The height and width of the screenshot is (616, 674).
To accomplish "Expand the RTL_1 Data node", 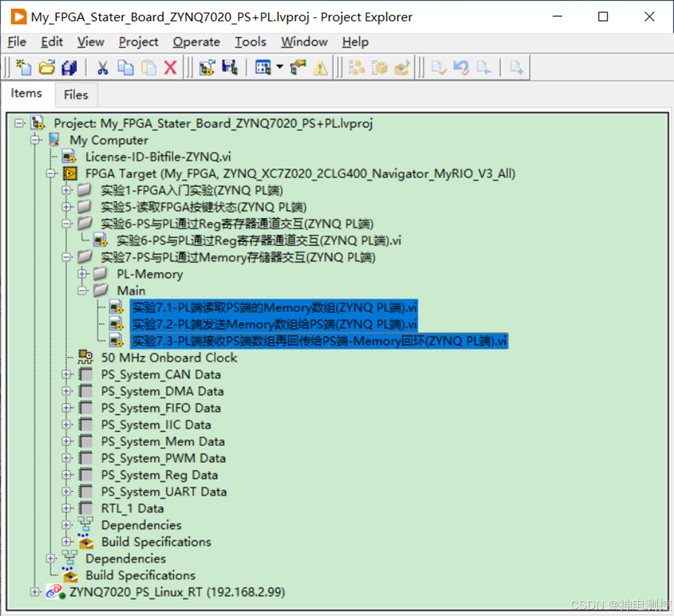I will [x=66, y=508].
